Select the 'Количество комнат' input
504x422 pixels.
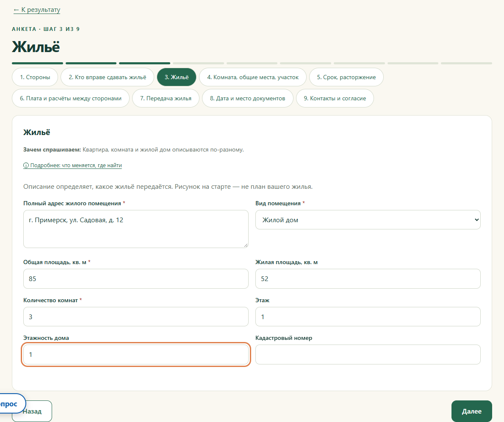[x=136, y=317]
